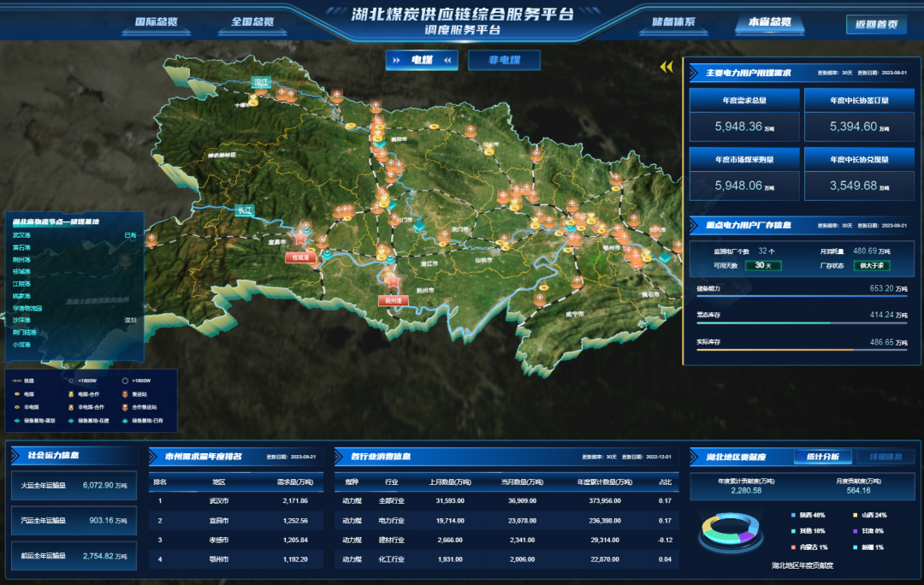
Task: Click the red 枝城港 label on the map
Action: coord(300,257)
